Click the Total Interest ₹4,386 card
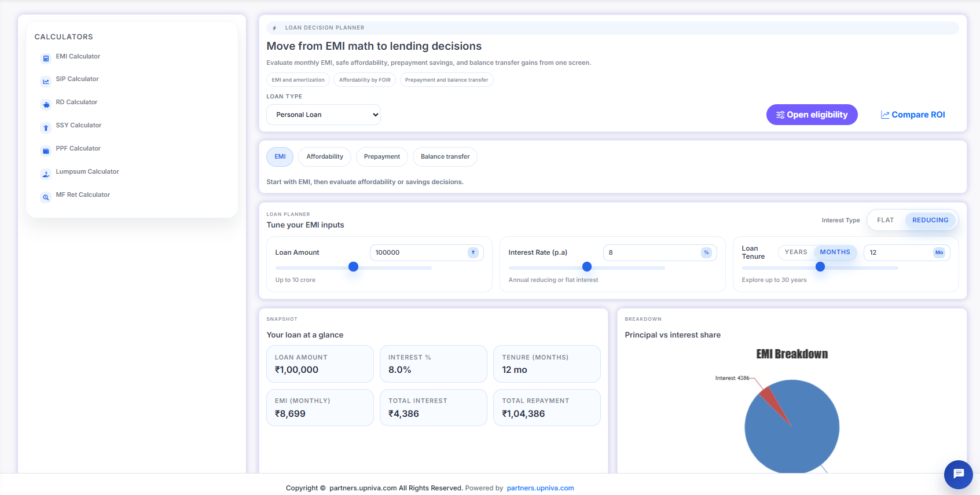980x495 pixels. [434, 408]
